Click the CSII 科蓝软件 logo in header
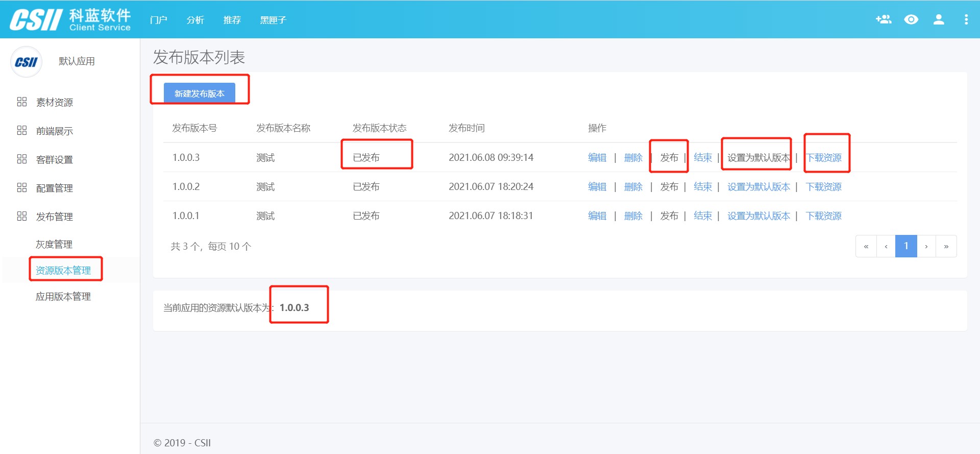 point(70,19)
